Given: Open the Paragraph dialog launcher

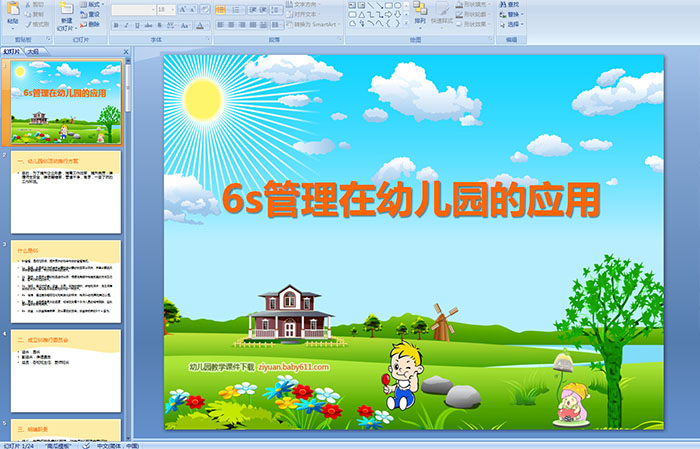Looking at the screenshot, I should [340, 39].
